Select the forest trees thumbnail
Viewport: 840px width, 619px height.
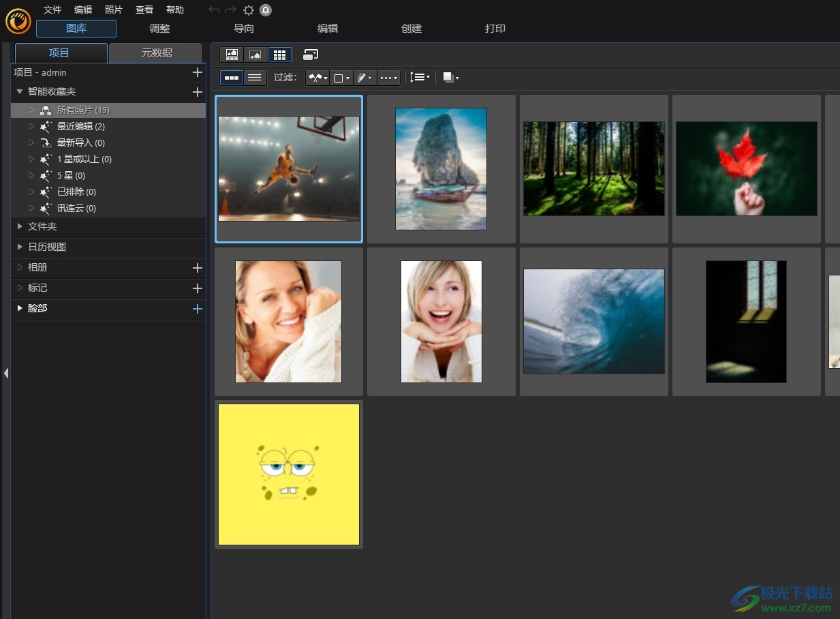594,169
